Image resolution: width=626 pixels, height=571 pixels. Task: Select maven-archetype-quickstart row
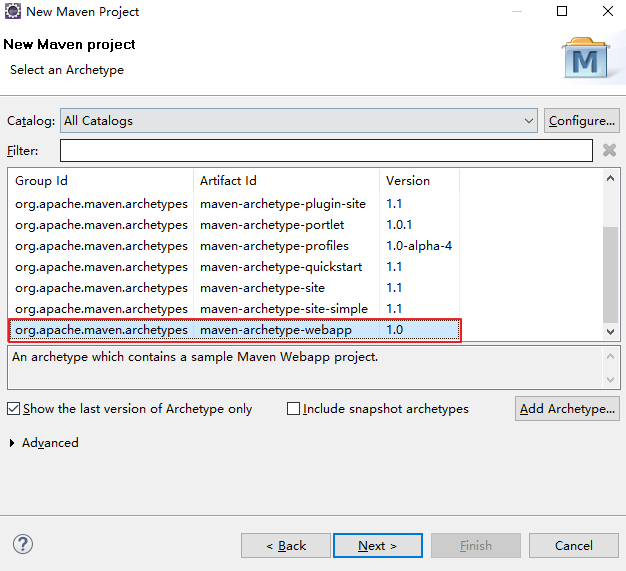pos(234,267)
